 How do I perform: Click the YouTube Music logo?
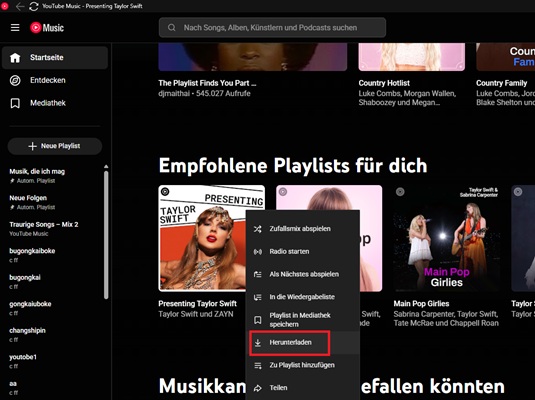click(x=47, y=28)
